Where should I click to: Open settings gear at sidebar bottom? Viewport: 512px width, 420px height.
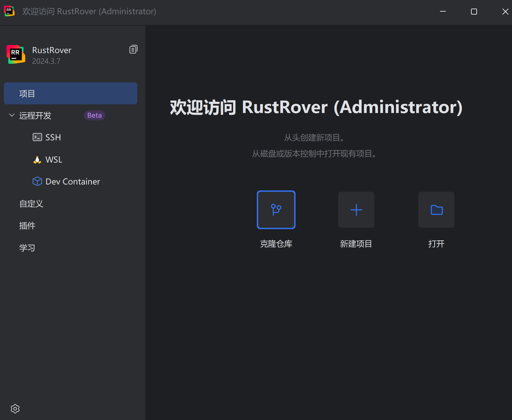point(15,409)
